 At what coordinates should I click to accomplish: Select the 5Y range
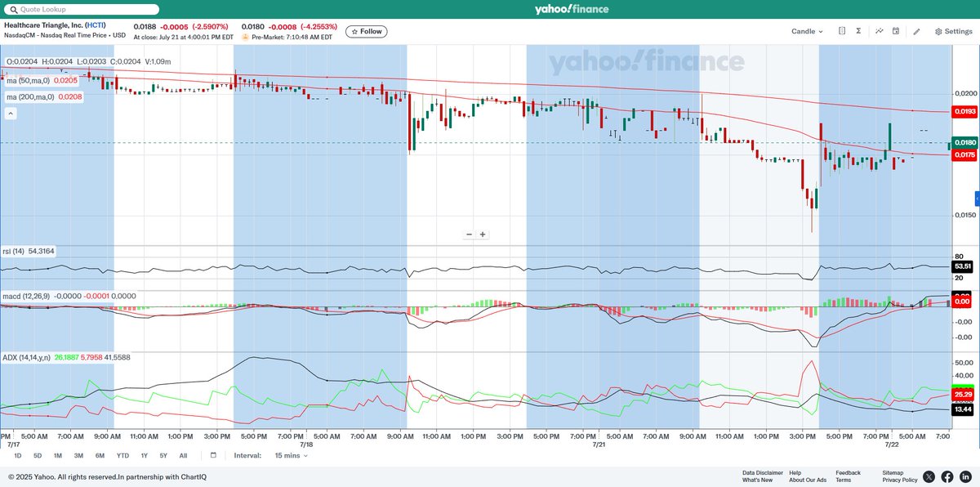pyautogui.click(x=163, y=455)
